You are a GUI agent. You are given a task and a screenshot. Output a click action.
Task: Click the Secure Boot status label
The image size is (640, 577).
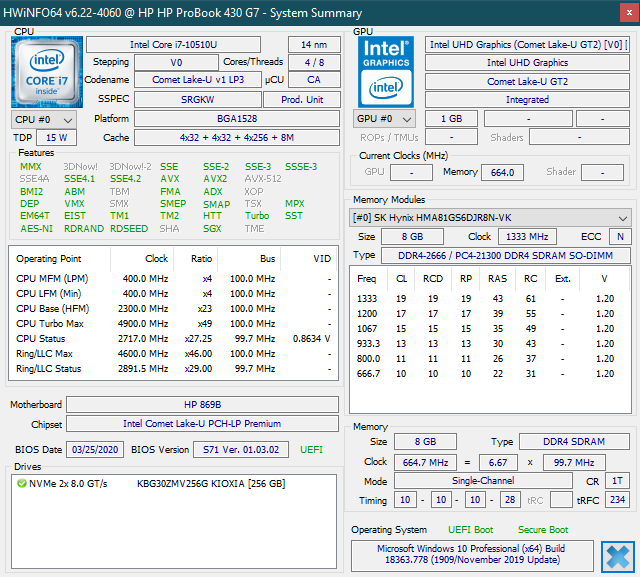pos(543,530)
